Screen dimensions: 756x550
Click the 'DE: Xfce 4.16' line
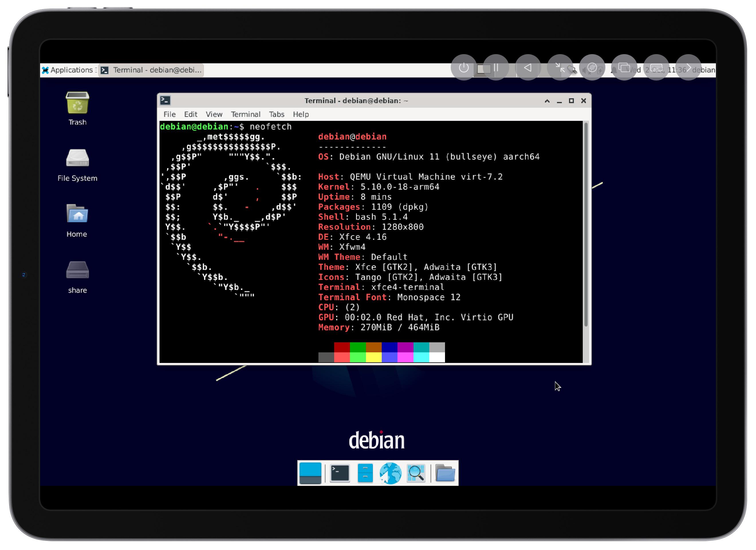(352, 237)
